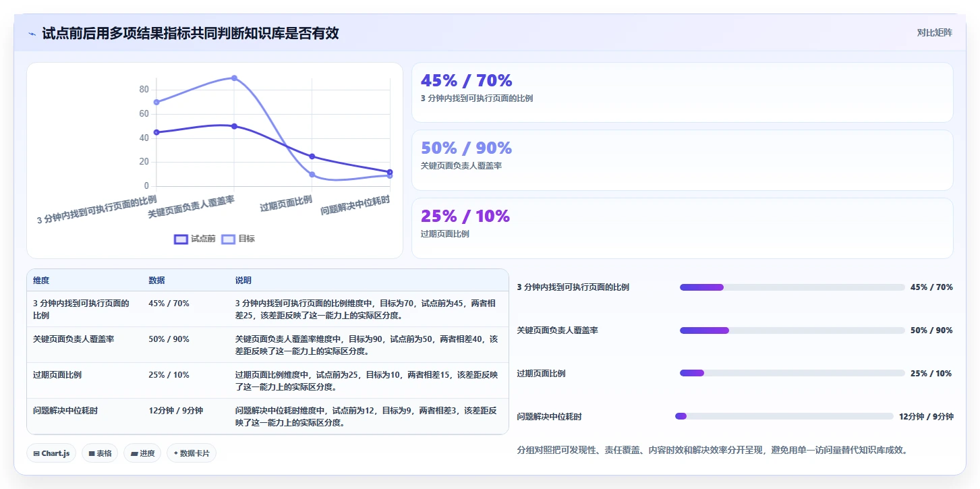Image resolution: width=980 pixels, height=489 pixels.
Task: Click the footnote starting with 分组对照把可发现性
Action: (x=712, y=450)
